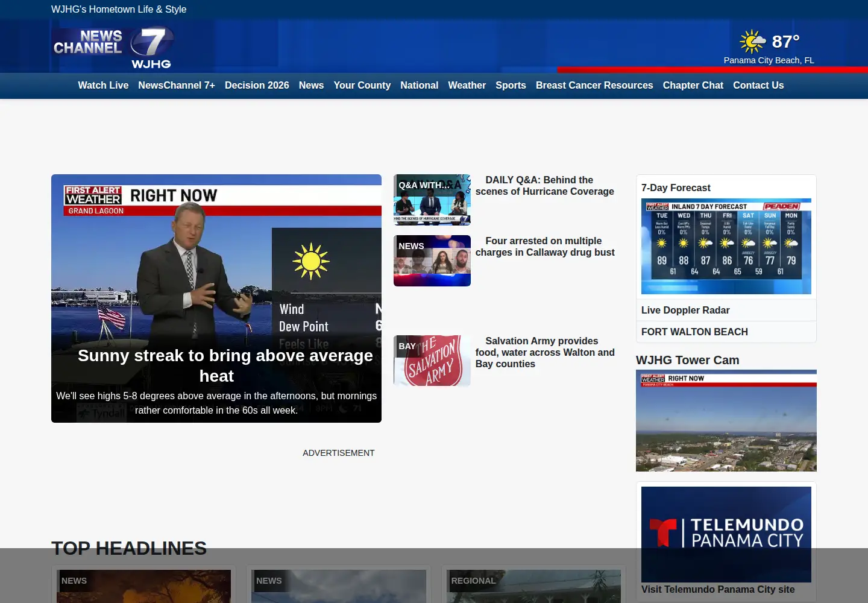Click the BAY category label on thumbnail
The height and width of the screenshot is (603, 868).
407,346
